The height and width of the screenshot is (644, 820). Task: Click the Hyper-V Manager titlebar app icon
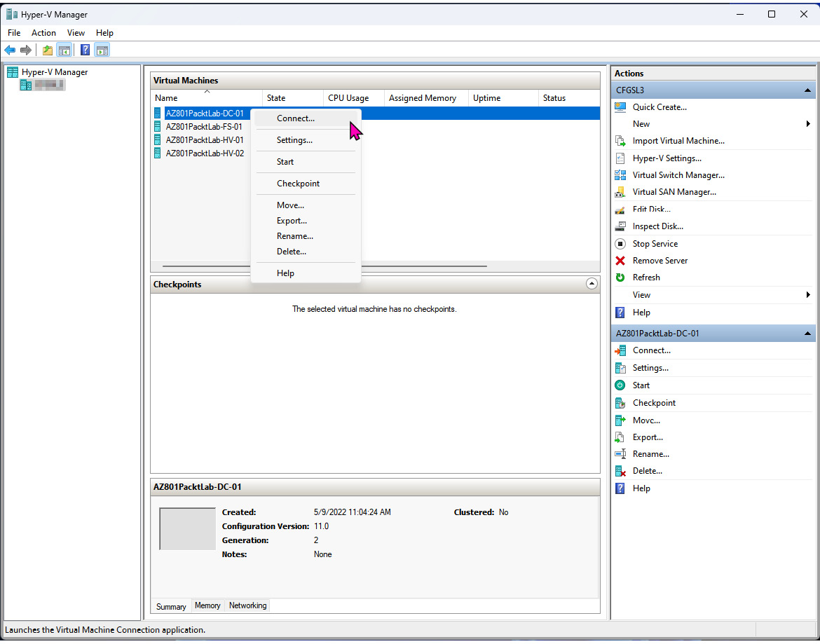click(x=12, y=14)
